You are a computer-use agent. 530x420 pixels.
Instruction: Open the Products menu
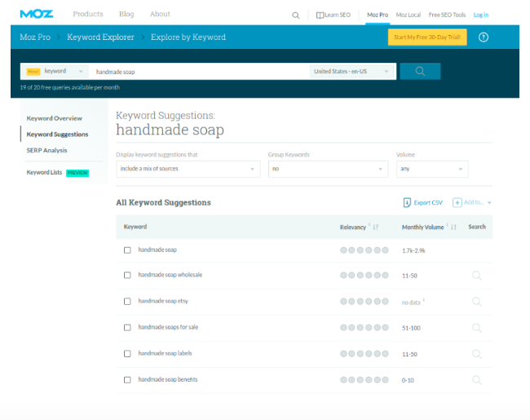coord(88,14)
